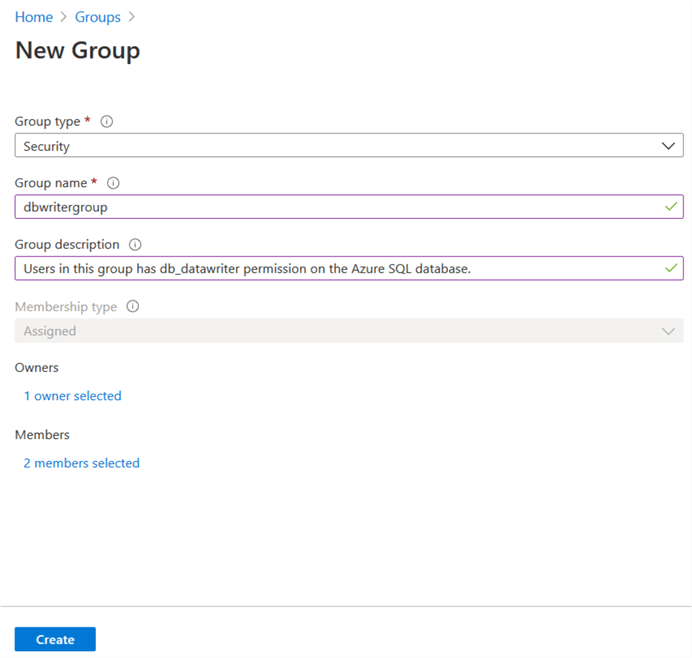Open the '1 owner selected' link
Viewport: 692px width, 658px height.
72,396
